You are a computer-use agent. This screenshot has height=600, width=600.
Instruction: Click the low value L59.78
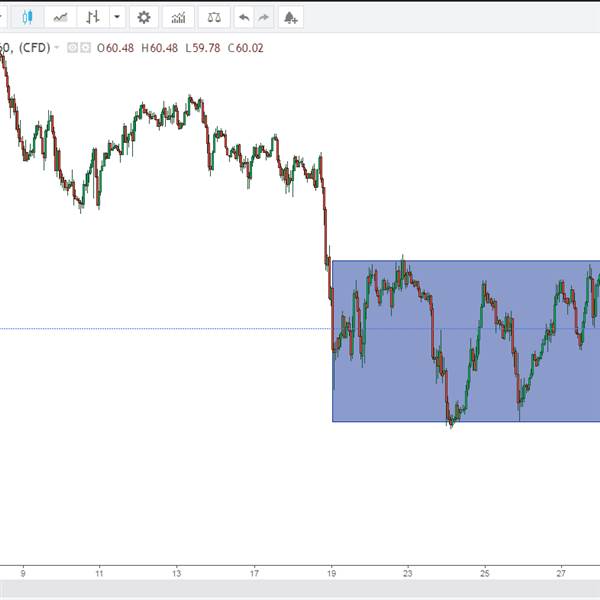(203, 48)
